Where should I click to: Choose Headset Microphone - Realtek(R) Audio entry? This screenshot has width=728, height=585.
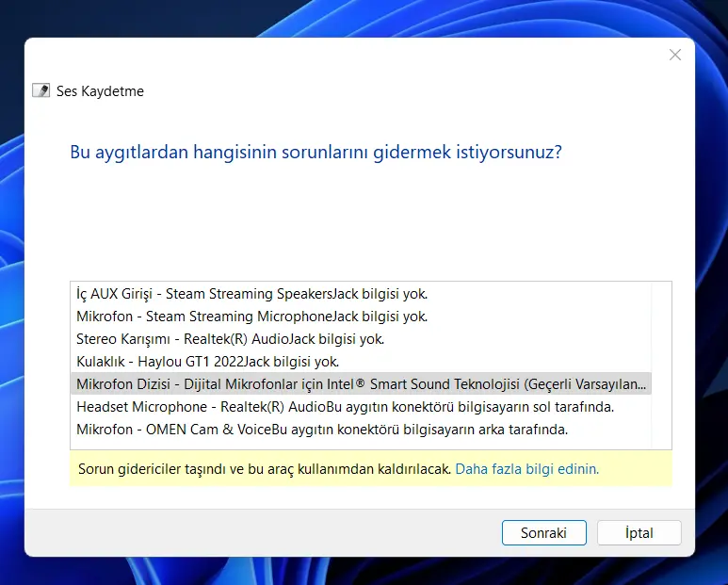point(362,407)
